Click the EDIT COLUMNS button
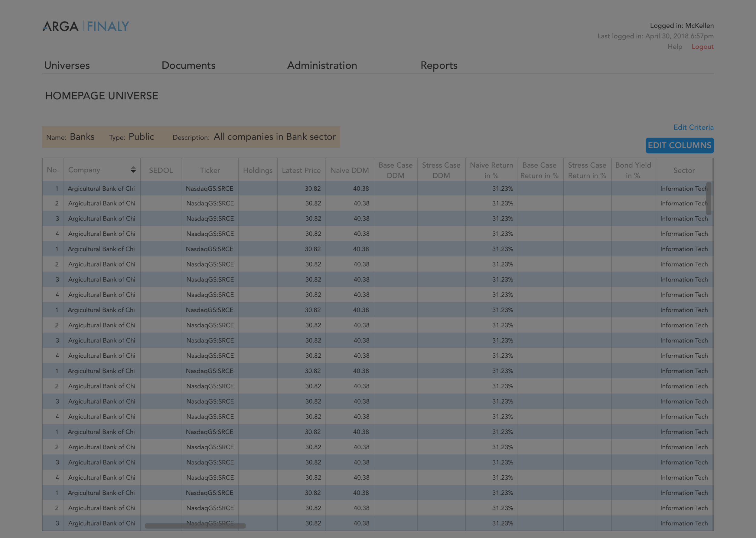756x538 pixels. 679,146
